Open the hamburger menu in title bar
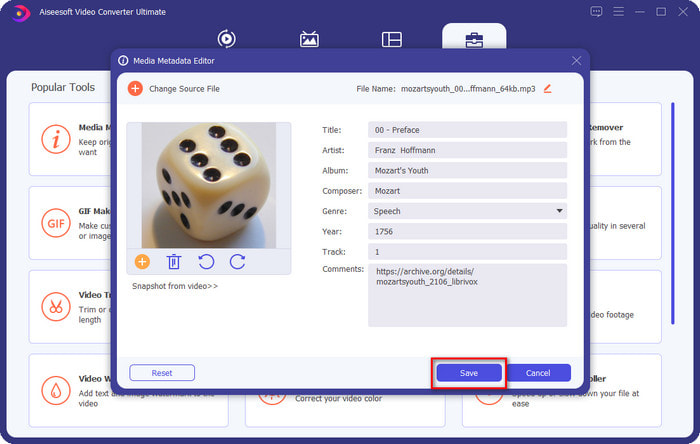Image resolution: width=700 pixels, height=444 pixels. tap(618, 12)
